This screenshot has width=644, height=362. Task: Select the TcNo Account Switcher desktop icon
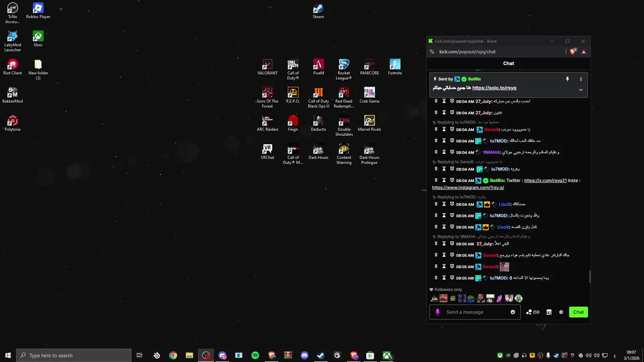click(13, 14)
